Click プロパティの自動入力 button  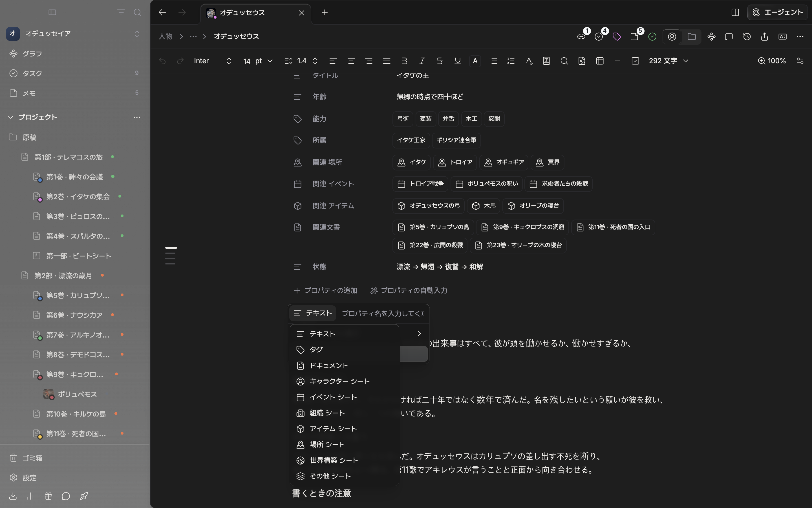click(x=409, y=290)
